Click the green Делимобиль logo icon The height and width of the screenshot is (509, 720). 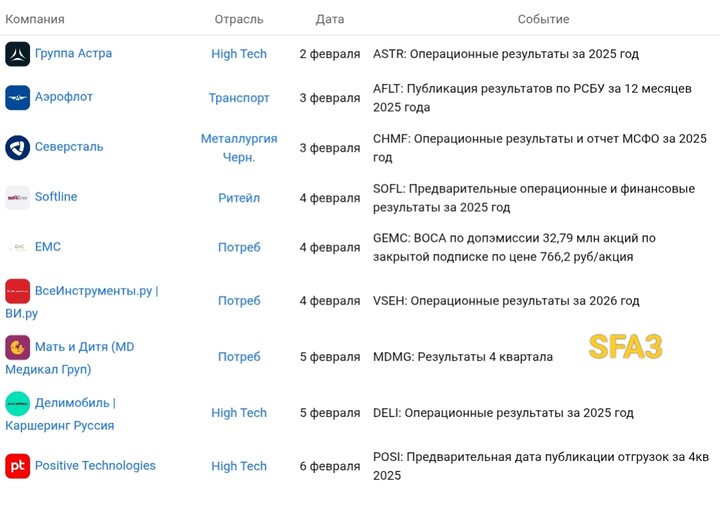(17, 403)
